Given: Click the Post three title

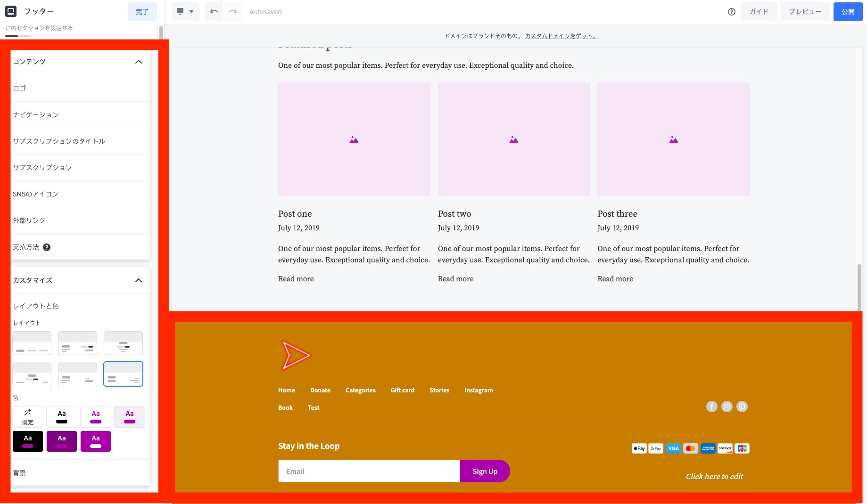Looking at the screenshot, I should (x=617, y=214).
